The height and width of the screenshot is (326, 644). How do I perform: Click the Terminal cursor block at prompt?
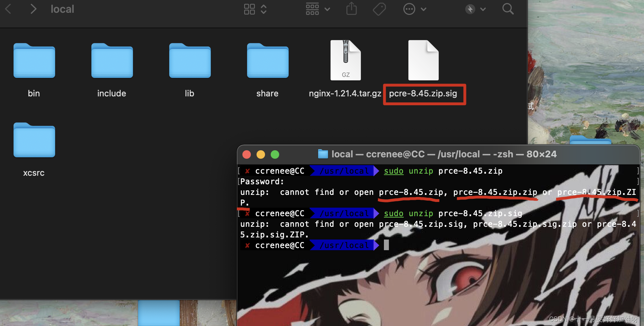coord(386,245)
